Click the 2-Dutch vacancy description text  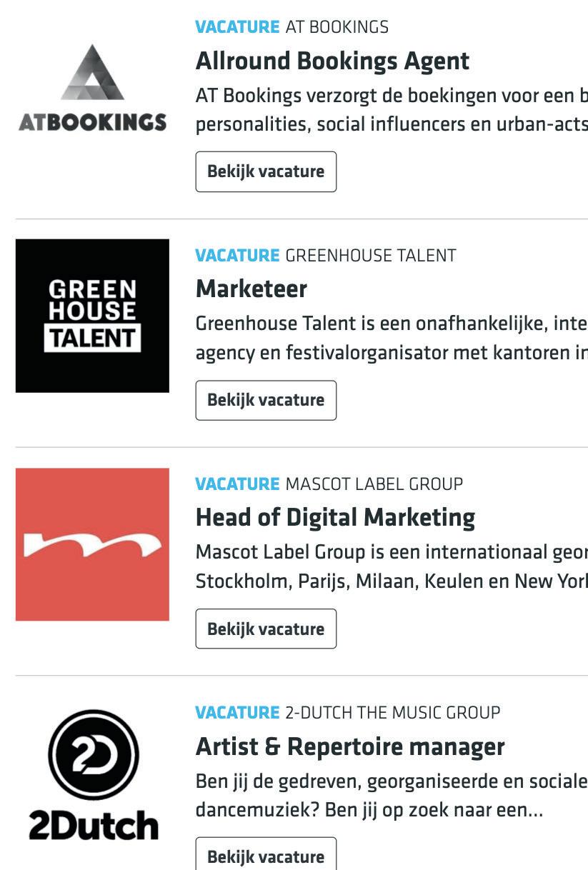pos(391,795)
